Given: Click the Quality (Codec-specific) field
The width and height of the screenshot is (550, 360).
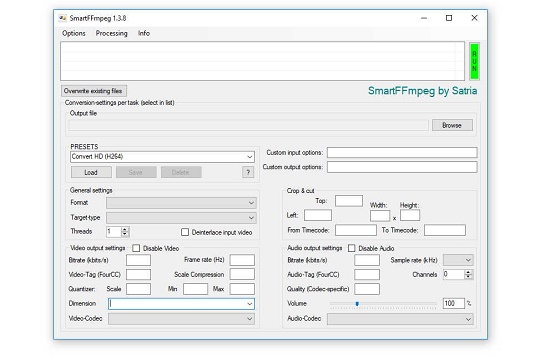Looking at the screenshot, I should [x=367, y=289].
